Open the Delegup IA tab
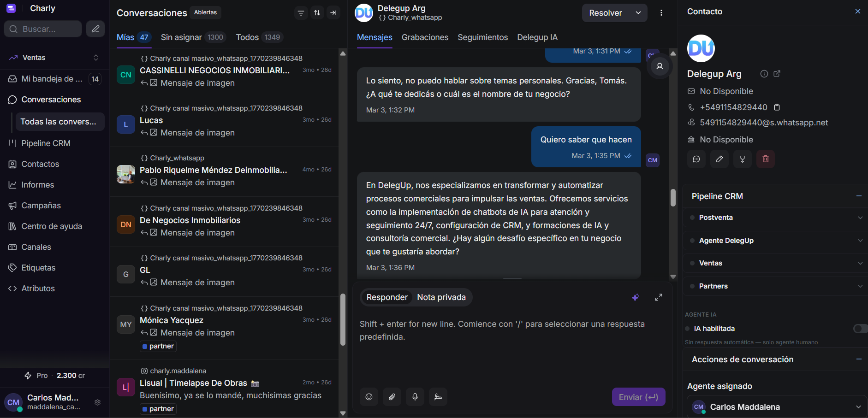 pos(537,37)
